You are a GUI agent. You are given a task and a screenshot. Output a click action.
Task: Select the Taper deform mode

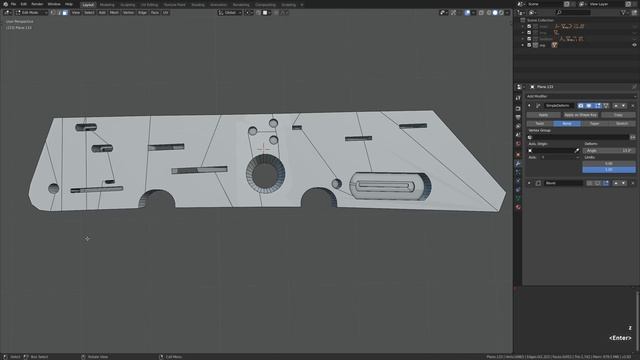point(594,123)
